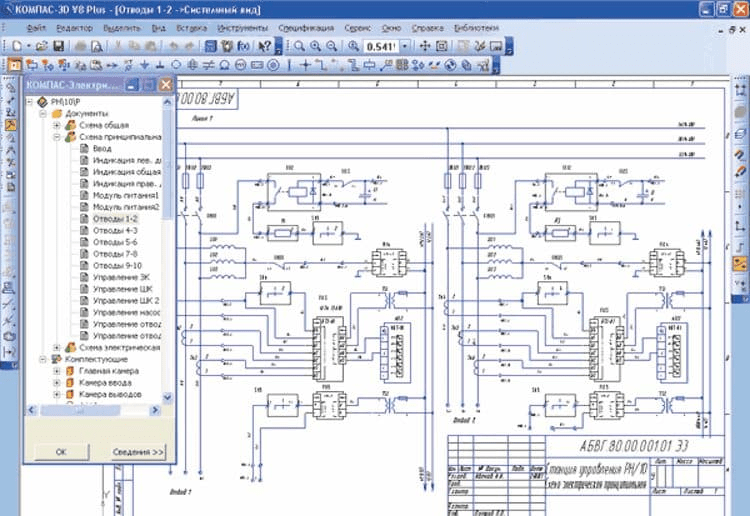Click the Zoom in magnifier icon

coord(313,46)
